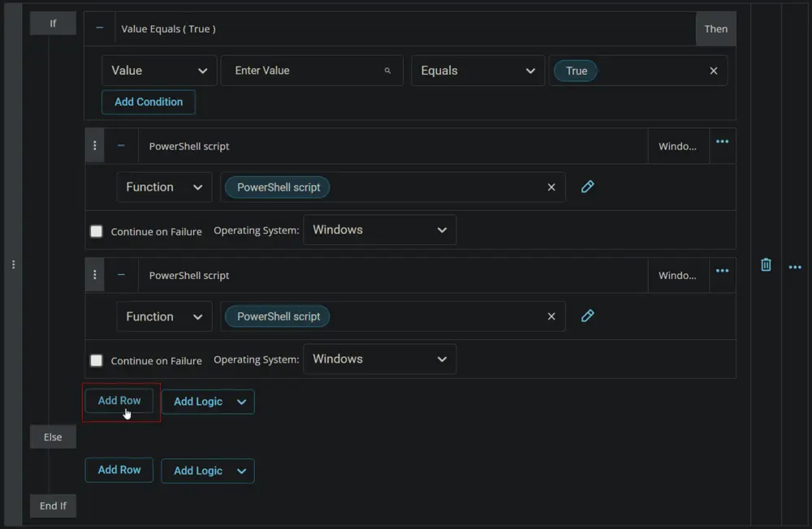Viewport: 812px width, 529px height.
Task: Edit the first PowerShell script with pencil
Action: [587, 187]
